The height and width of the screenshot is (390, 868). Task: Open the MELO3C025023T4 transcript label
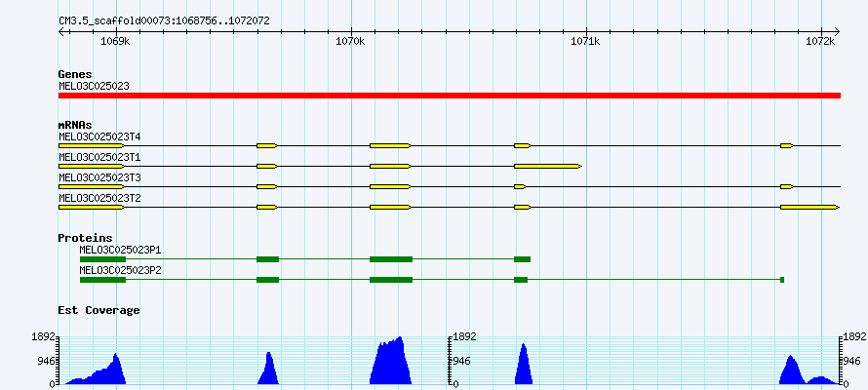coord(99,136)
